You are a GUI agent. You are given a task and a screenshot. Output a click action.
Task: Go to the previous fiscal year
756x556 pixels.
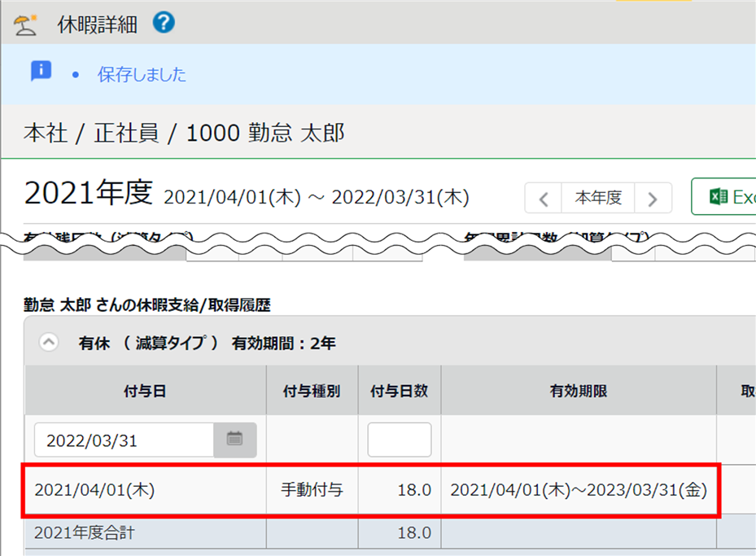pyautogui.click(x=544, y=198)
